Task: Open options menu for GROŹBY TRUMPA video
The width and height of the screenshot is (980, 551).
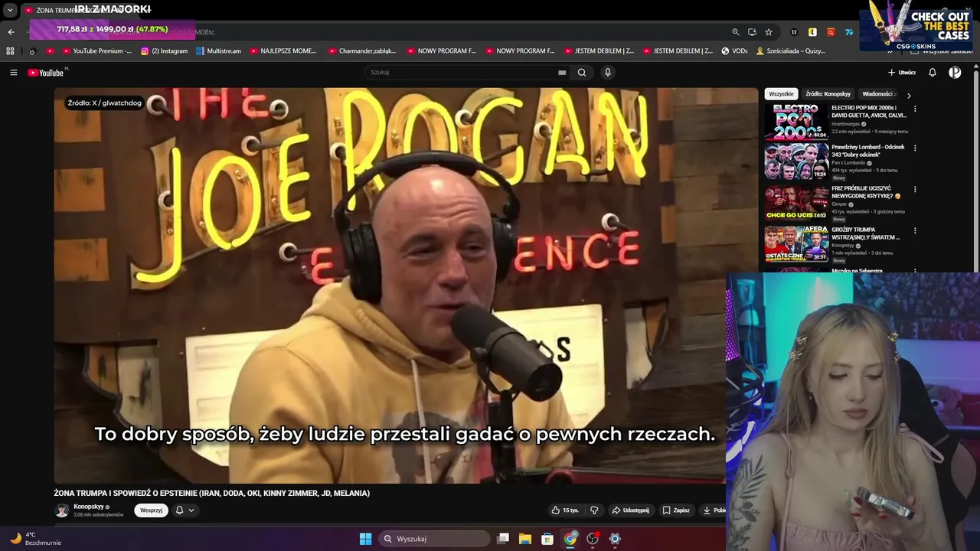Action: click(915, 230)
